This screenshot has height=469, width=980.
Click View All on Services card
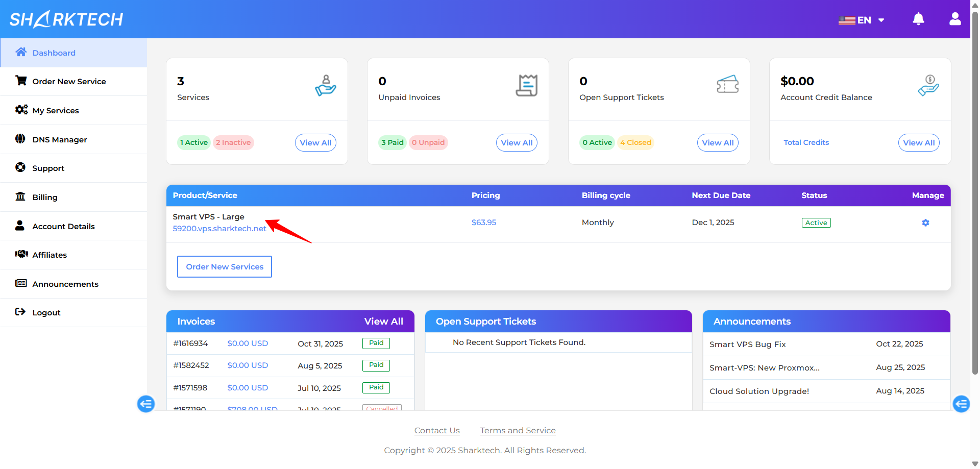coord(315,143)
